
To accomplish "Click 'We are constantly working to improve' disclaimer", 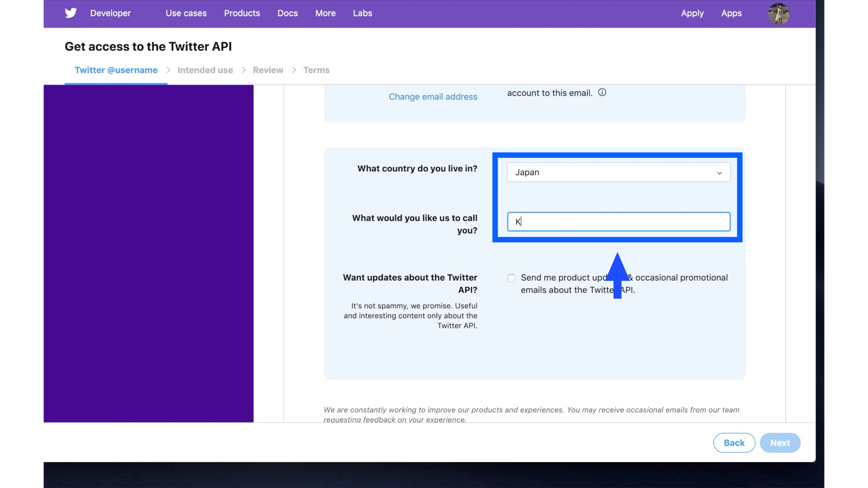I will point(531,415).
